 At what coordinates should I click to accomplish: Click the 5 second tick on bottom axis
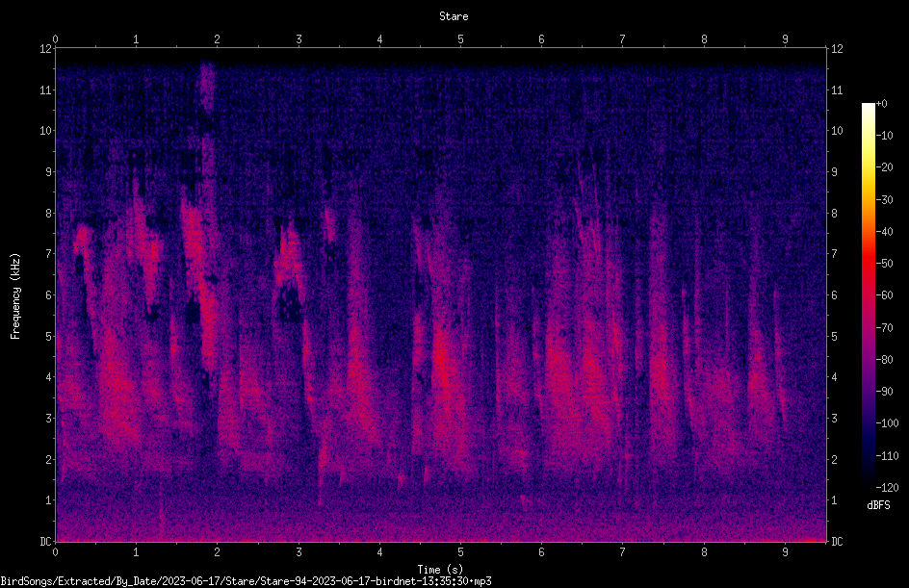coord(461,552)
